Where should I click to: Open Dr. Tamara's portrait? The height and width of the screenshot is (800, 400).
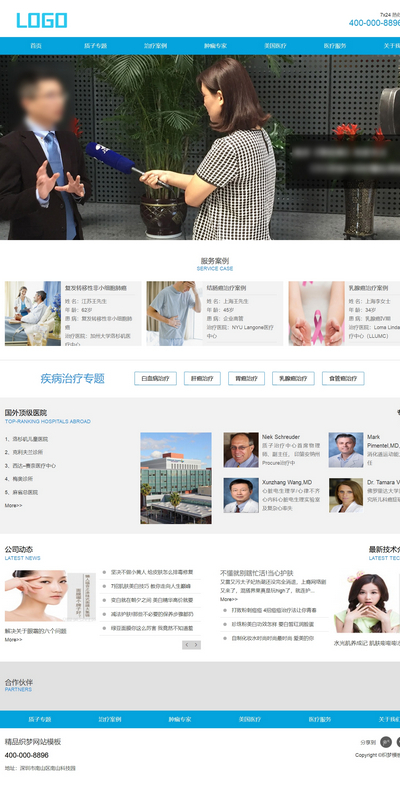coord(346,495)
